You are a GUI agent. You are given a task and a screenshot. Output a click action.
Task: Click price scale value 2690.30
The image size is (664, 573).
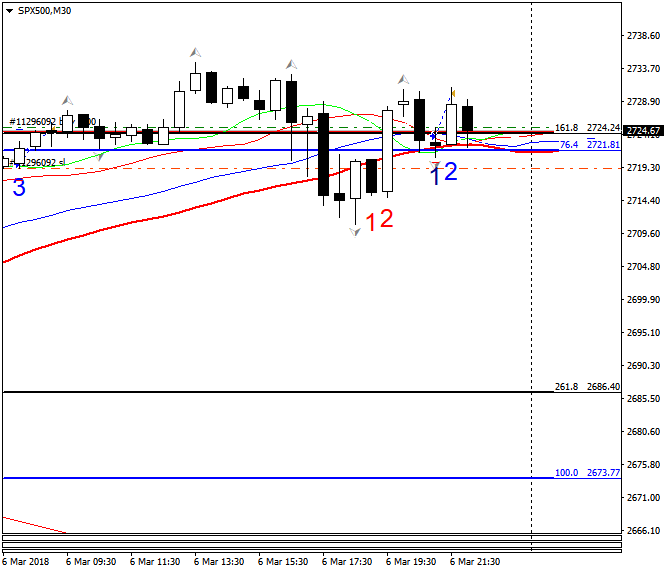click(643, 365)
